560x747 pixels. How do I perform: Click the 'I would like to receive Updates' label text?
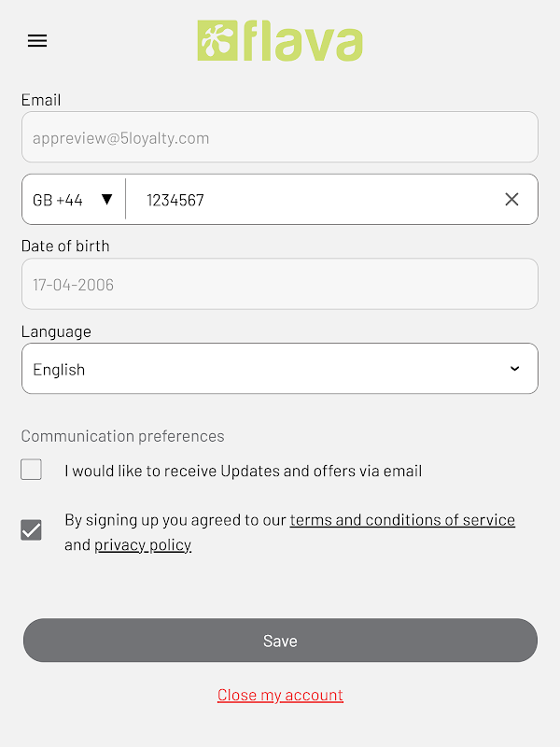243,471
